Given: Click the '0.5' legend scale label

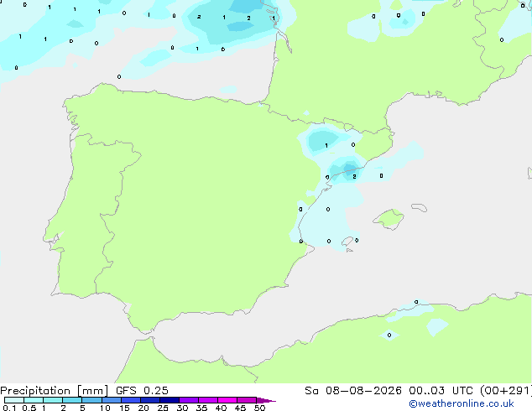Looking at the screenshot, I should 29,408.
